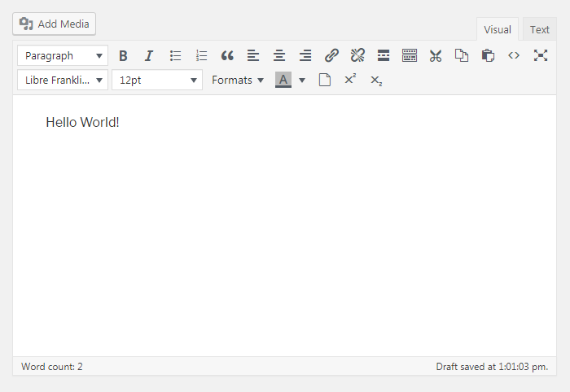Click the Draft saved status text

[492, 367]
